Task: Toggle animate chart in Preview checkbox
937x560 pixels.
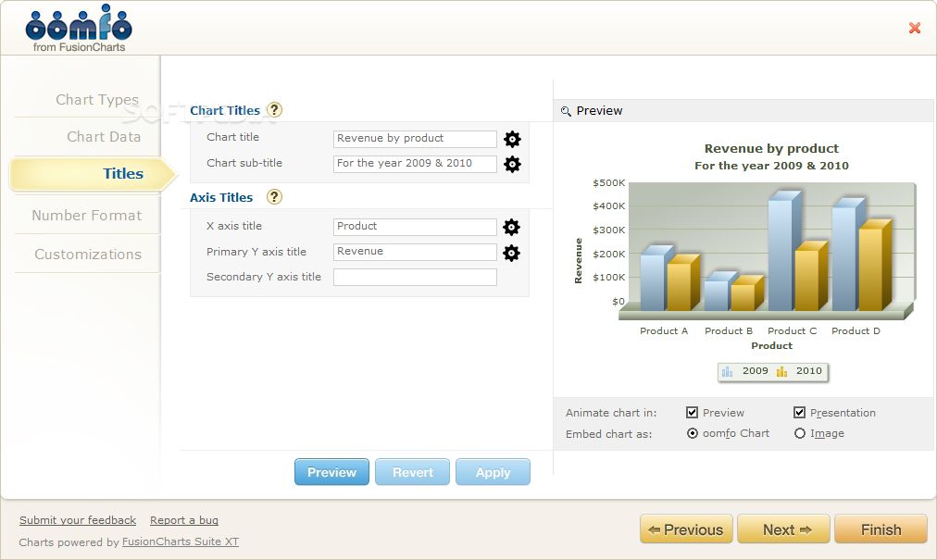Action: 692,413
